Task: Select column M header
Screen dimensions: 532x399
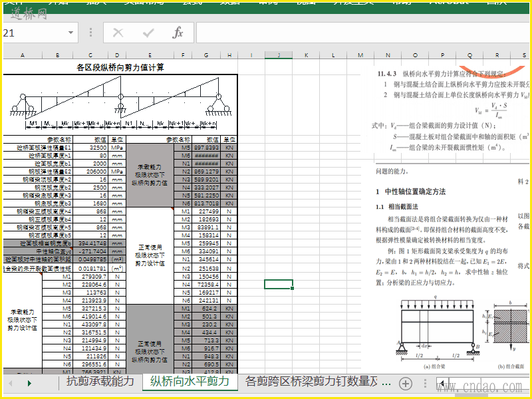Action: [360, 55]
